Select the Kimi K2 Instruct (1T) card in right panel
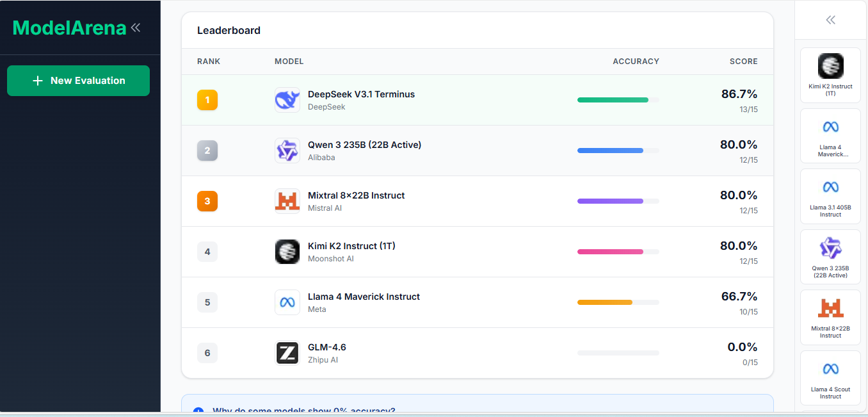The height and width of the screenshot is (417, 868). pyautogui.click(x=830, y=75)
